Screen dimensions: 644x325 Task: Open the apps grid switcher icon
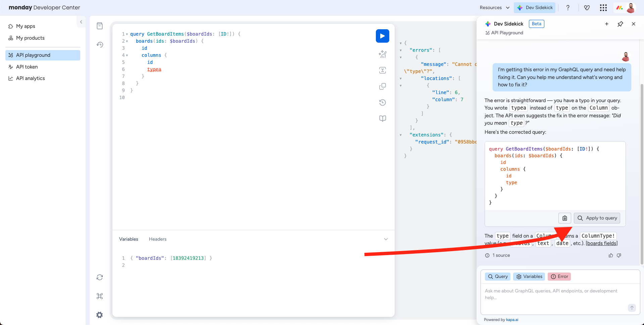[603, 8]
